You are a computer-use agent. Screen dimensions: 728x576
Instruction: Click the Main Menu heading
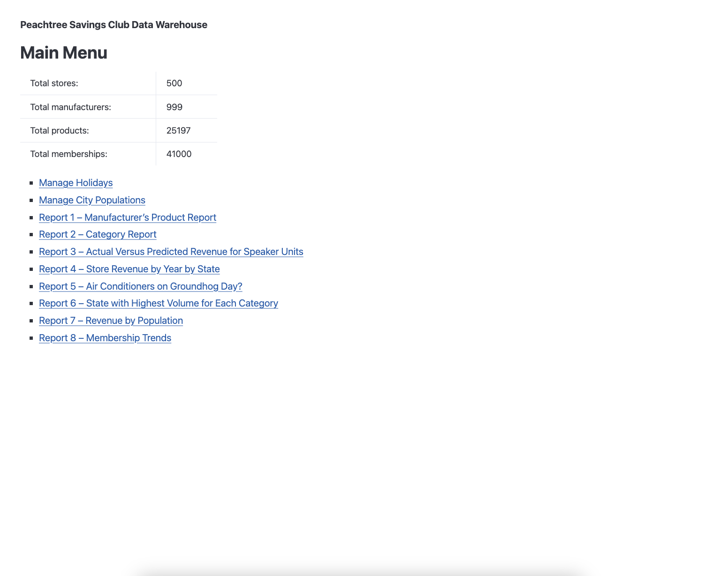(x=63, y=52)
